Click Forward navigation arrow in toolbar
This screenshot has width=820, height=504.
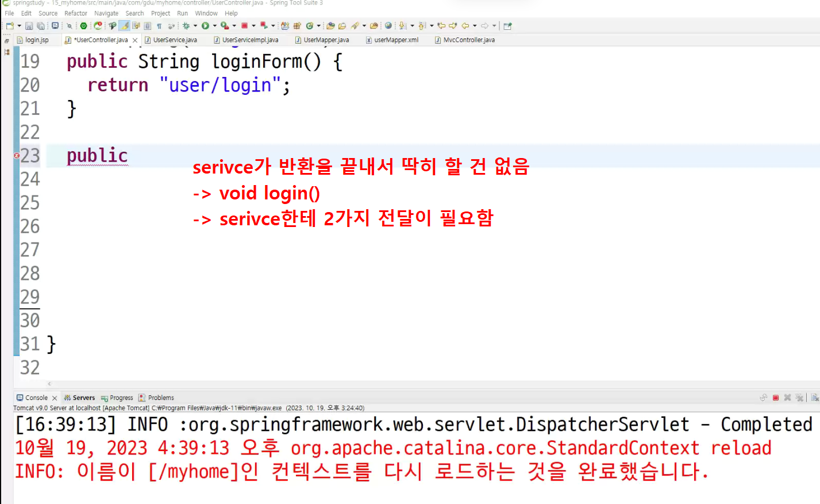tap(485, 26)
